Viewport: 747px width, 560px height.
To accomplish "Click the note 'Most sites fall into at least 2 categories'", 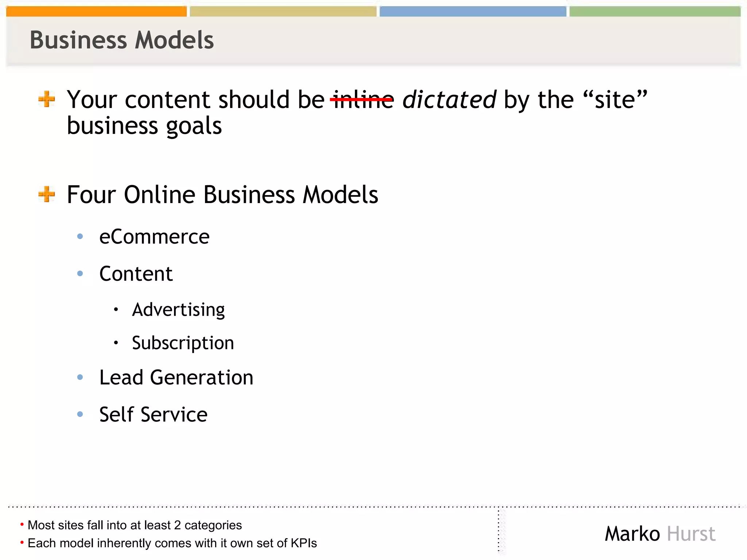I will (135, 525).
